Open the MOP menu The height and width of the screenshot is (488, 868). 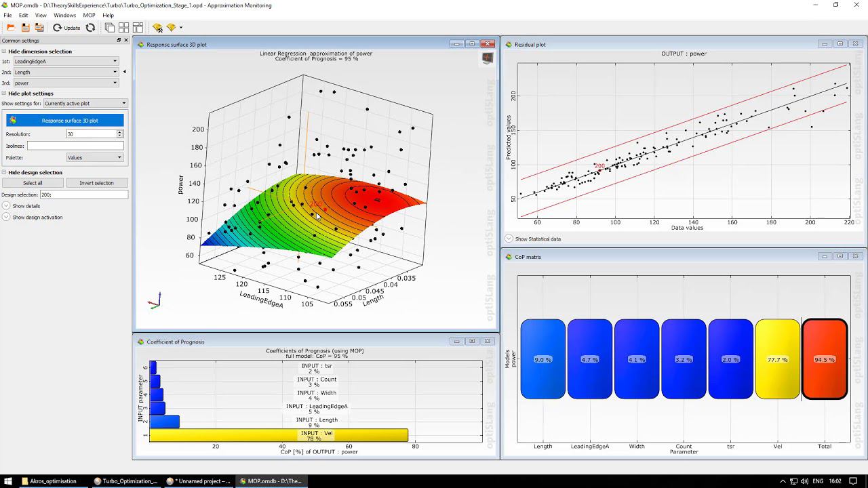[x=89, y=15]
